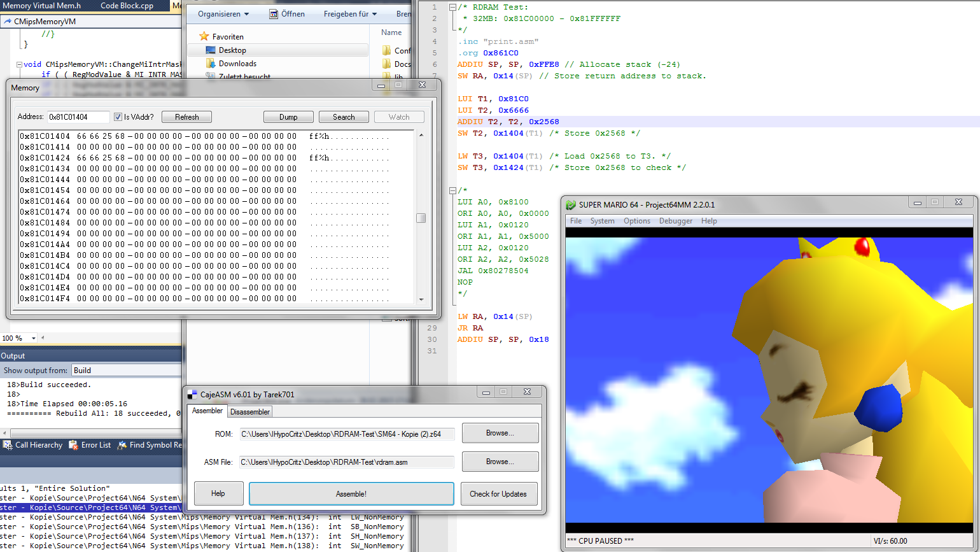Select the Assembler tab in CajeASM
Viewport: 980px width, 552px height.
click(207, 411)
